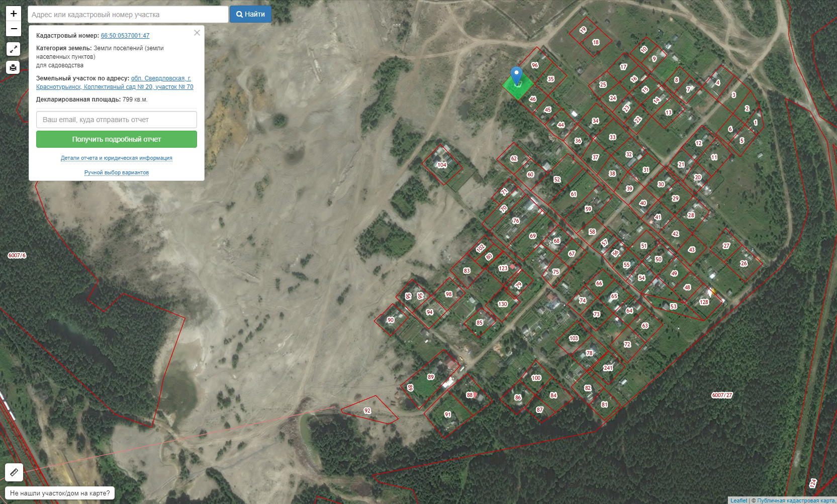Zoom out the map with minus button
This screenshot has width=837, height=504.
tap(14, 29)
